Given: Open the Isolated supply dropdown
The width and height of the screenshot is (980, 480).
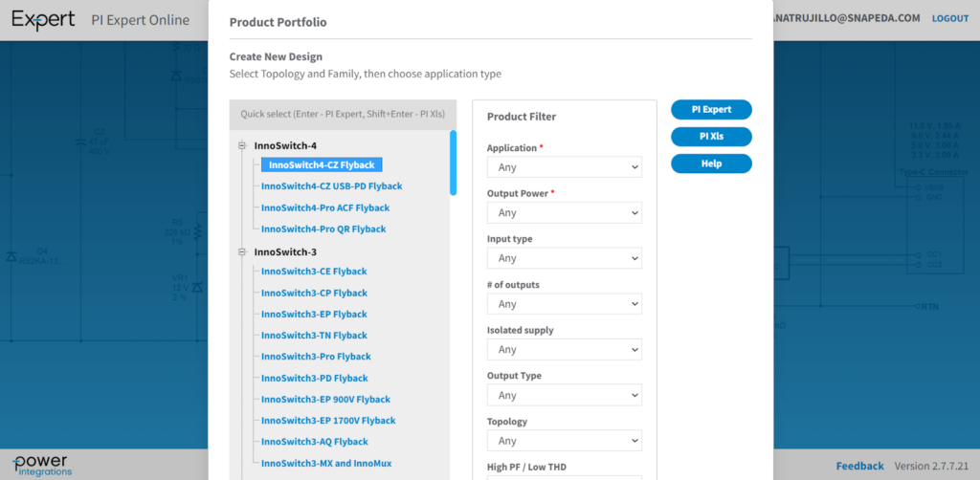Looking at the screenshot, I should [x=565, y=350].
